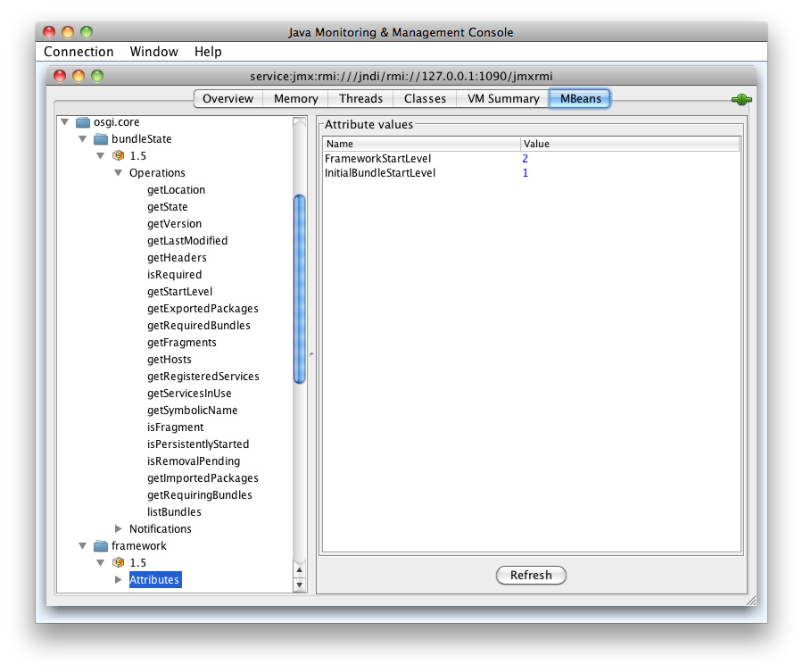Select the isRequired operation
Viewport: 803px width, 672px height.
pyautogui.click(x=175, y=275)
